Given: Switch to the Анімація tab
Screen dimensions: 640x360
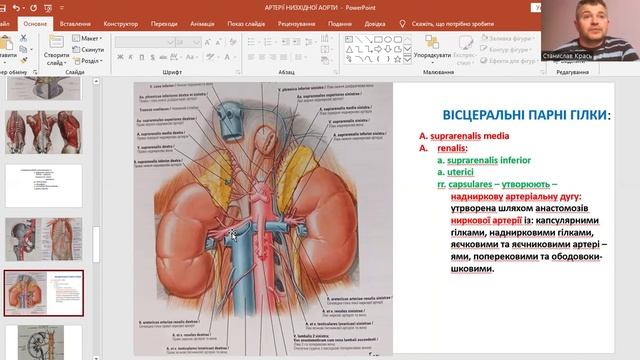Looking at the screenshot, I should click(202, 24).
